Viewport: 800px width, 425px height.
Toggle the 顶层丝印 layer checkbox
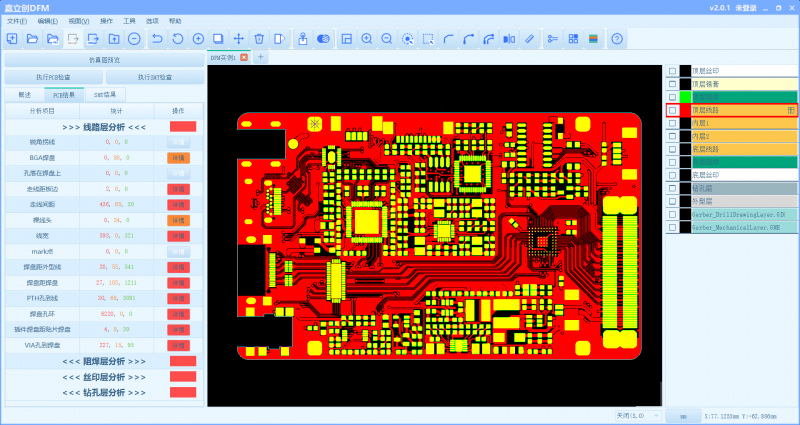click(672, 72)
